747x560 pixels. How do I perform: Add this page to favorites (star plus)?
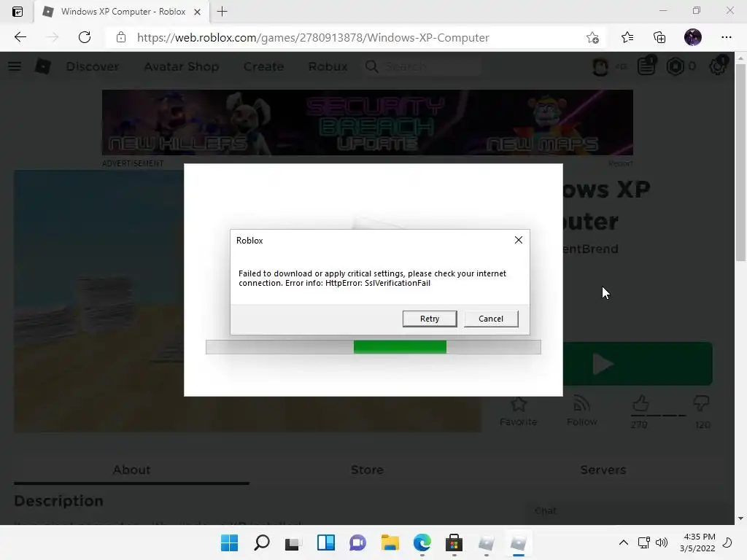tap(592, 37)
